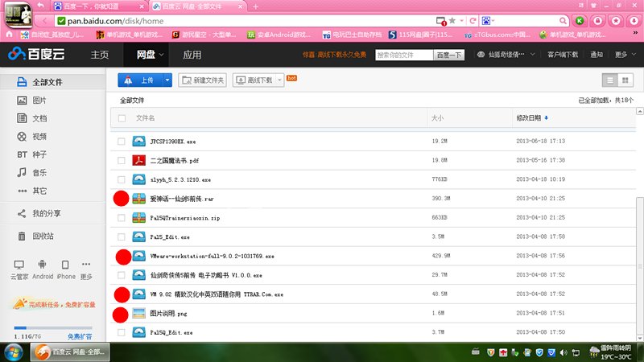Click the image icon of 图片说明.png
This screenshot has width=644, height=362.
tap(138, 313)
